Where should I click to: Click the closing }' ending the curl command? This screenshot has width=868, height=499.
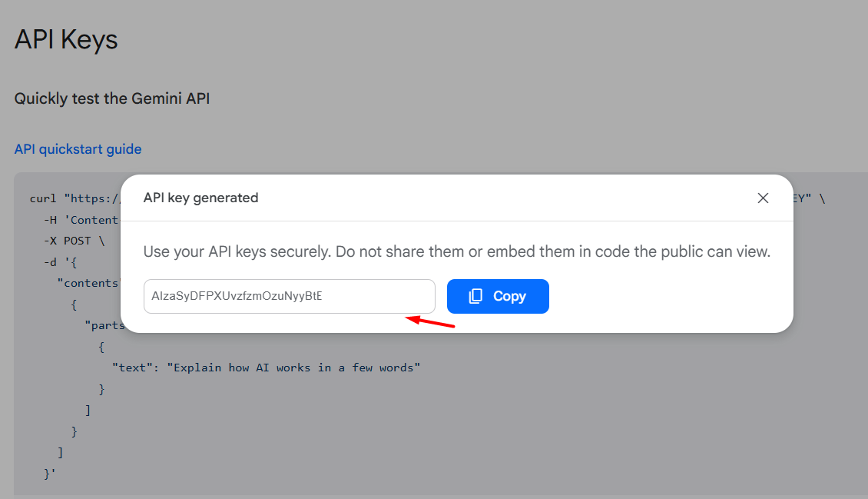50,474
